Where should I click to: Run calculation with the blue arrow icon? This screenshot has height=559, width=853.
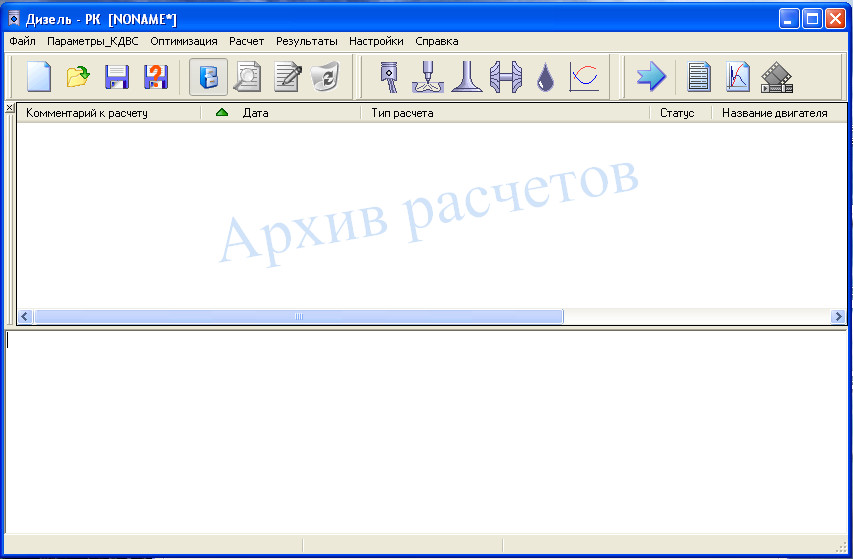(x=651, y=77)
